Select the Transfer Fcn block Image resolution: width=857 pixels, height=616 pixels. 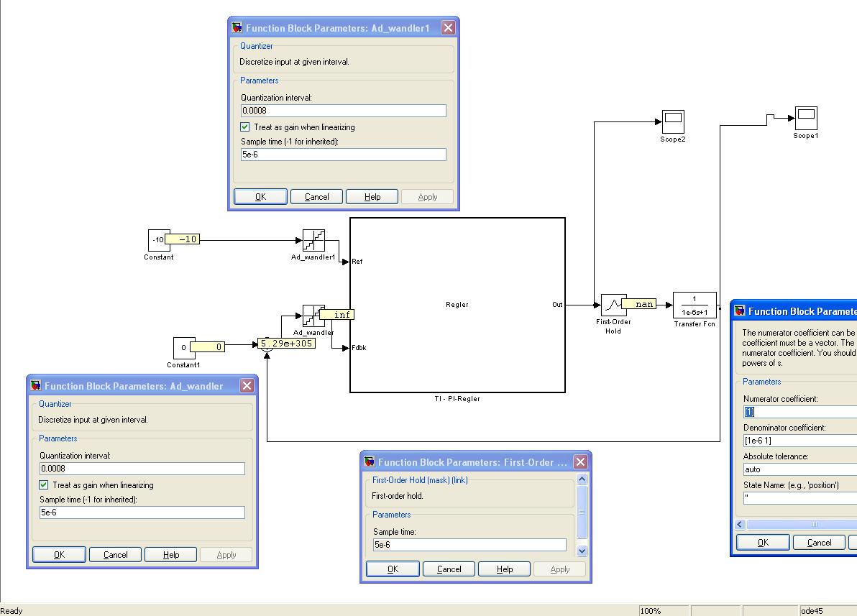point(695,305)
